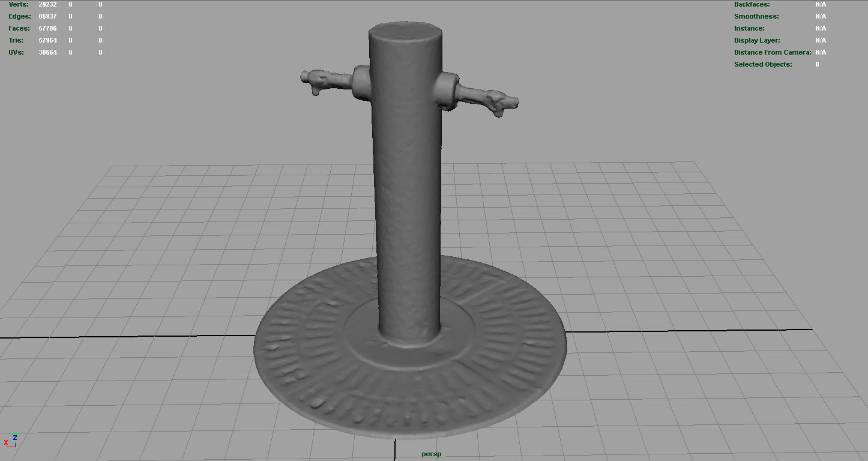Click the Faces label in the poly count display
Viewport: 868px width, 461px height.
pos(19,28)
